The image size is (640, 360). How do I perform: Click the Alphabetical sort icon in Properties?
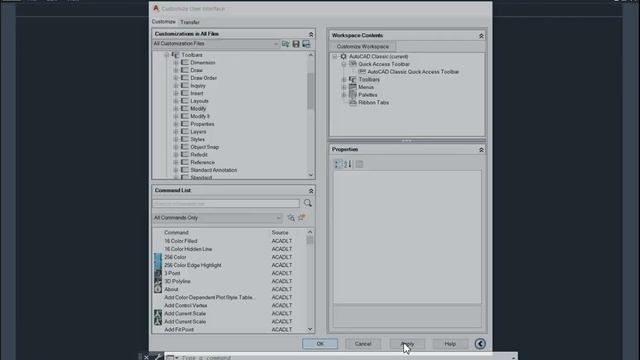(x=348, y=164)
